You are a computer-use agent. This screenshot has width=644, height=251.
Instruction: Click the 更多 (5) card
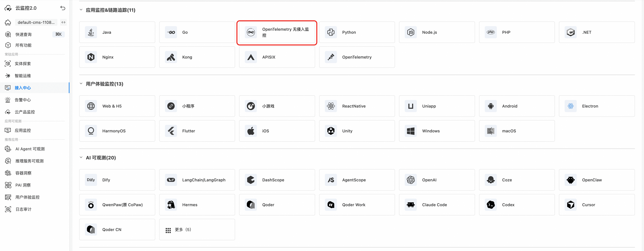point(197,230)
